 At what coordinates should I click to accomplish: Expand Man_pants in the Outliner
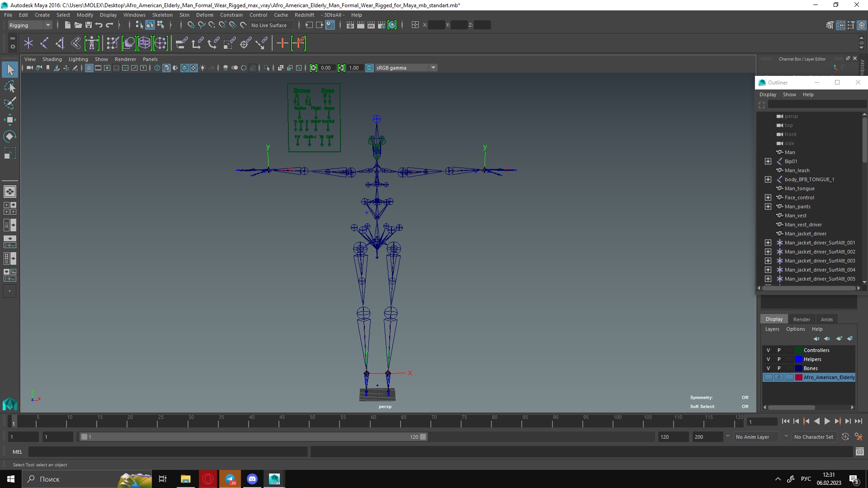point(768,206)
